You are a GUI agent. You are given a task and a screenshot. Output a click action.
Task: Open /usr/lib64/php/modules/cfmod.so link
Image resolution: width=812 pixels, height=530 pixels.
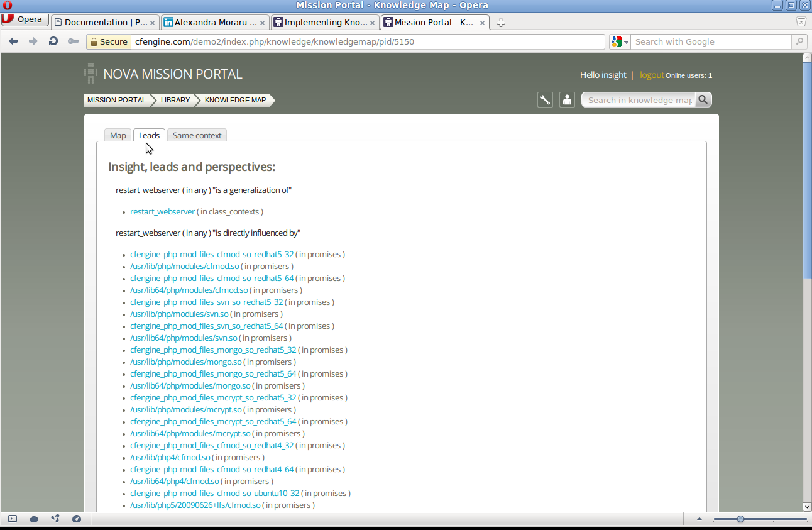(x=189, y=290)
